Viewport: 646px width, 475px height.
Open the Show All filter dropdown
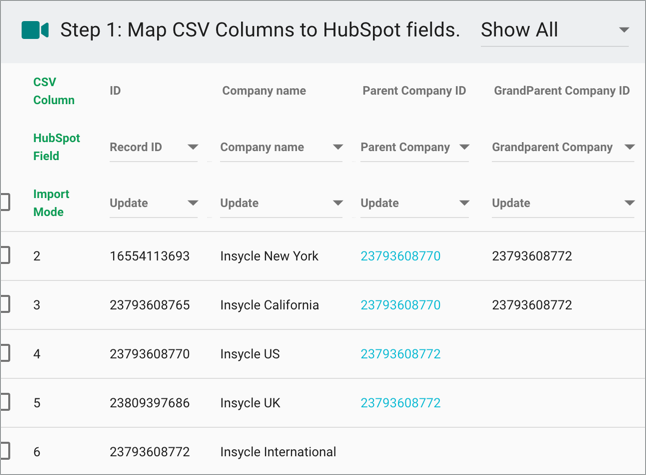click(x=555, y=30)
